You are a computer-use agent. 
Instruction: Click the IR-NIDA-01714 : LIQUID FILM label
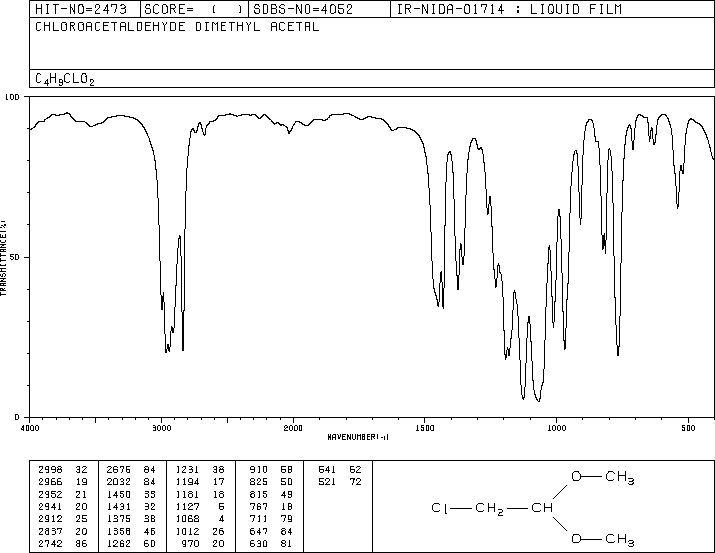509,9
